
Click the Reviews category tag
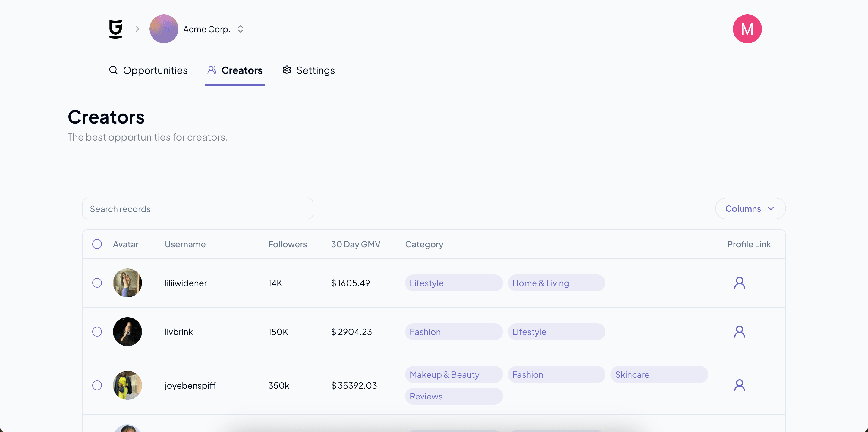click(x=454, y=396)
